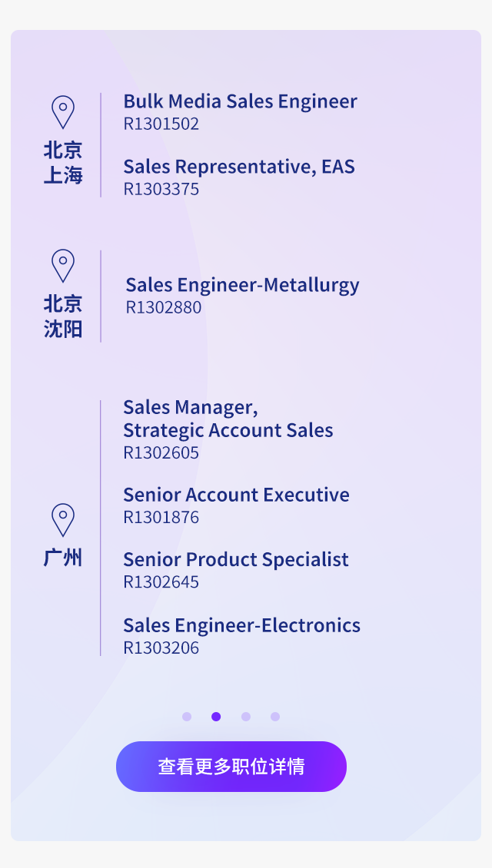Go to the first carousel page dot
The image size is (492, 868).
187,717
